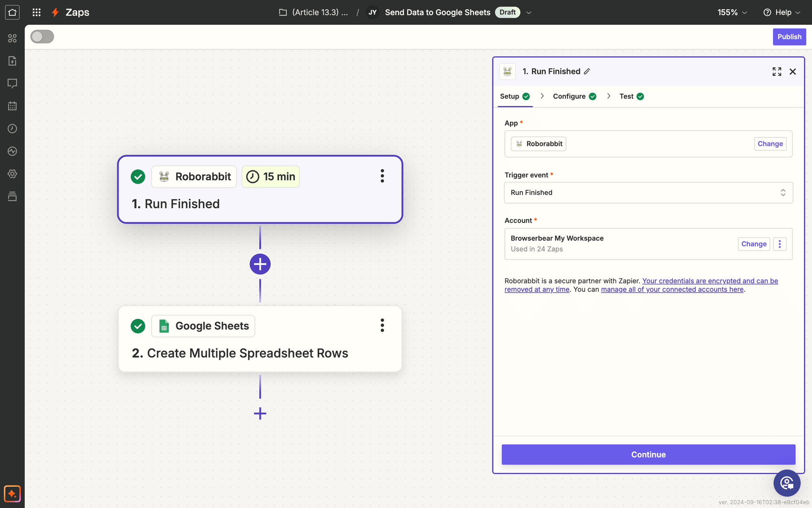Toggle the Zap on/off switch
Image resolution: width=812 pixels, height=508 pixels.
click(42, 37)
